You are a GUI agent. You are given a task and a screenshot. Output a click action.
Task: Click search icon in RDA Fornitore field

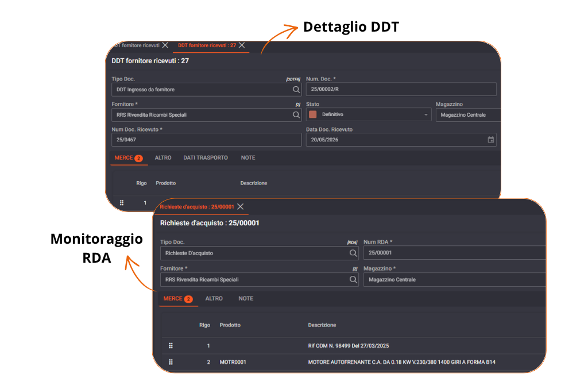353,279
